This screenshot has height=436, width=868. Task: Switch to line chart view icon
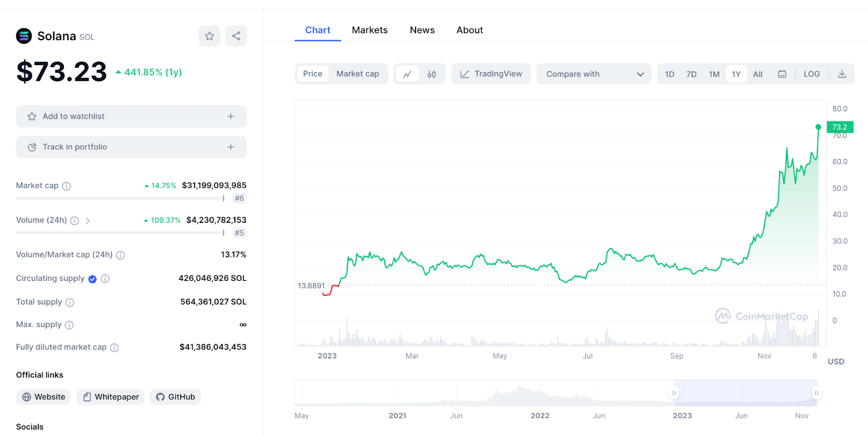tap(407, 74)
